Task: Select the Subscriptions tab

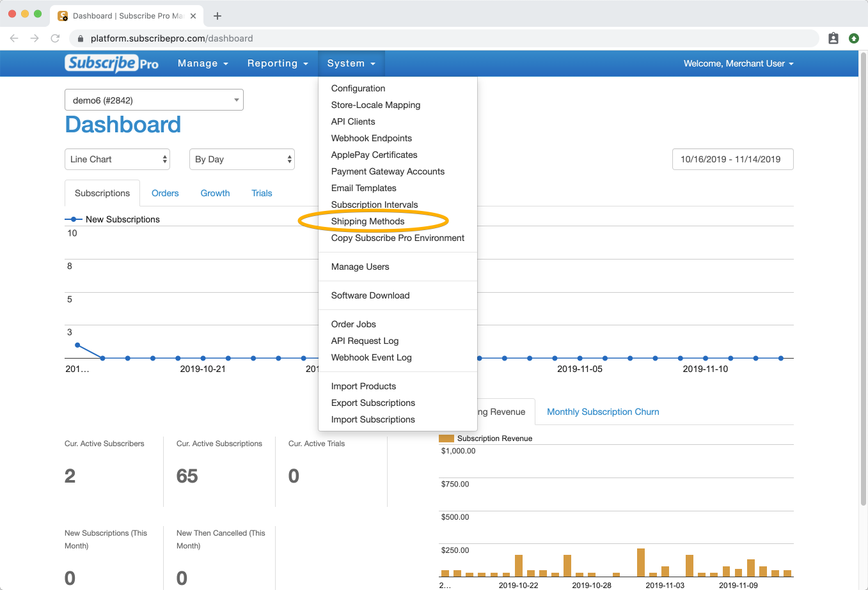Action: pos(102,193)
